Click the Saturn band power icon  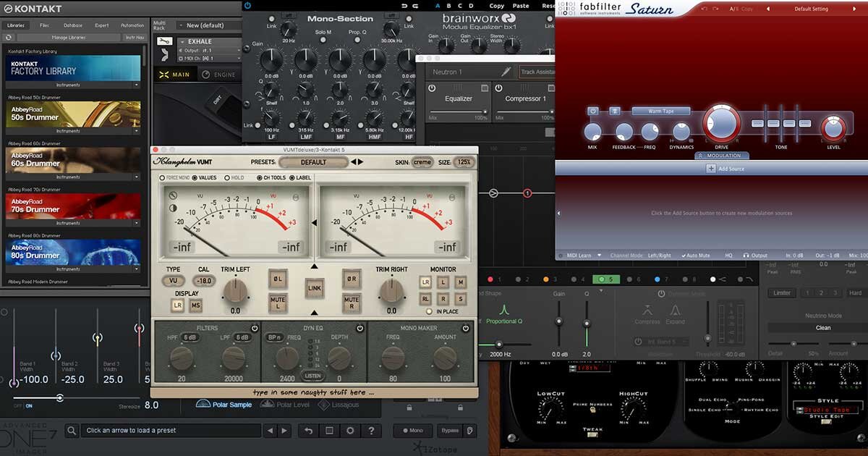tap(593, 111)
